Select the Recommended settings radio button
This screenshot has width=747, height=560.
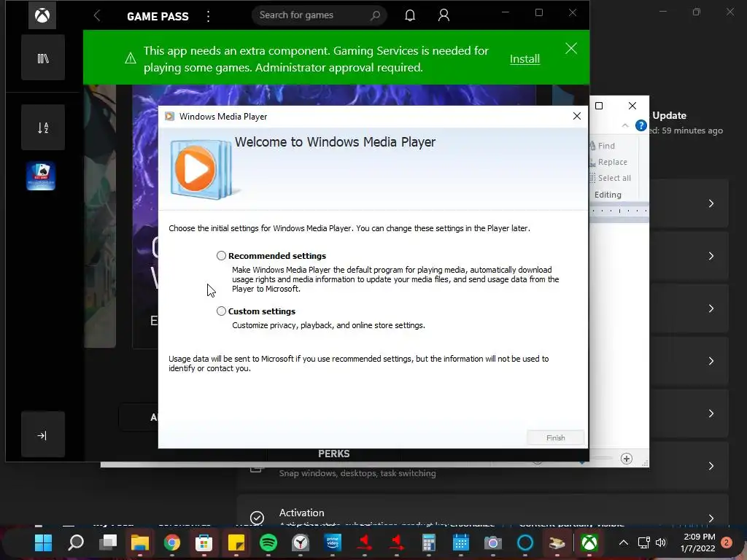221,256
